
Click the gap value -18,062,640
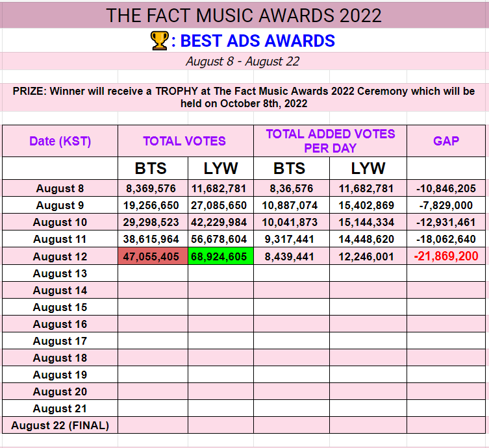[446, 239]
